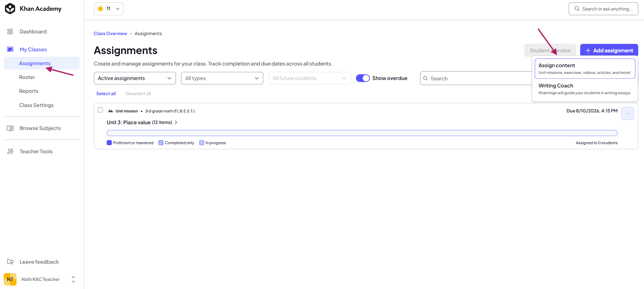Click the 3rd grade math (FL B.E.S.T.) label
This screenshot has width=644, height=289.
point(170,111)
